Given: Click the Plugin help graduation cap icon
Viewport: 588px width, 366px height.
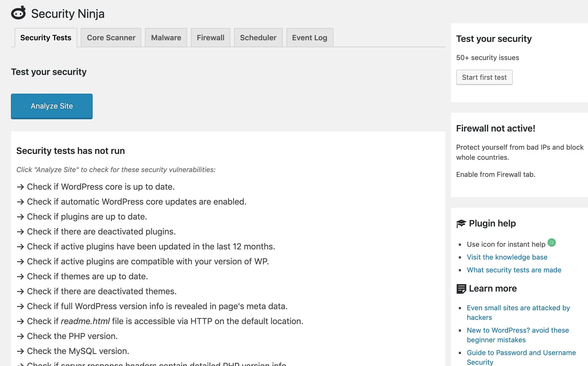Looking at the screenshot, I should tap(461, 224).
